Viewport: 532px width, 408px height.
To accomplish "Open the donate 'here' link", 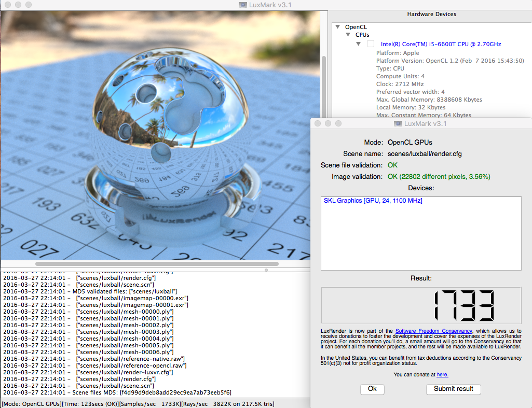I will pos(442,374).
